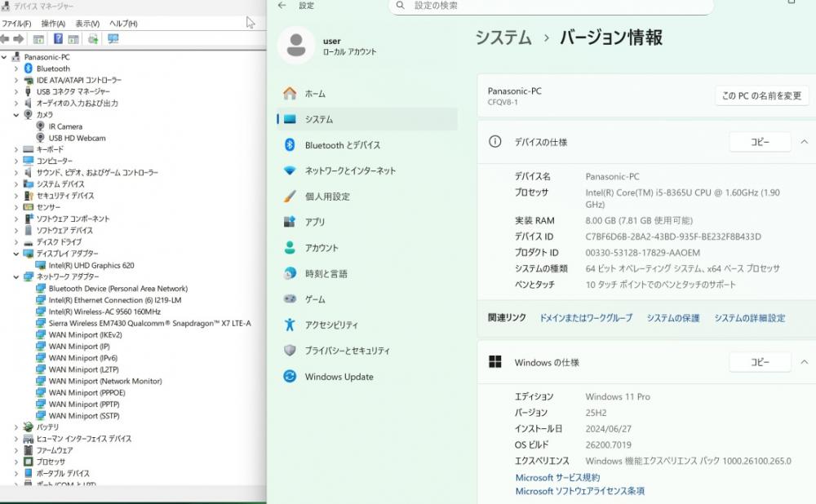Click the scan for hardware changes monitor icon
The width and height of the screenshot is (816, 504).
pos(113,39)
